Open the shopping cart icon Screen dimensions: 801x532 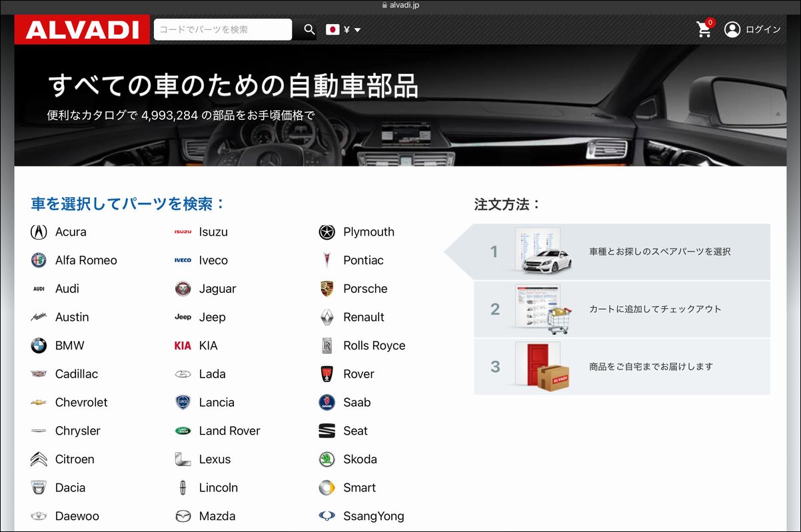tap(704, 29)
